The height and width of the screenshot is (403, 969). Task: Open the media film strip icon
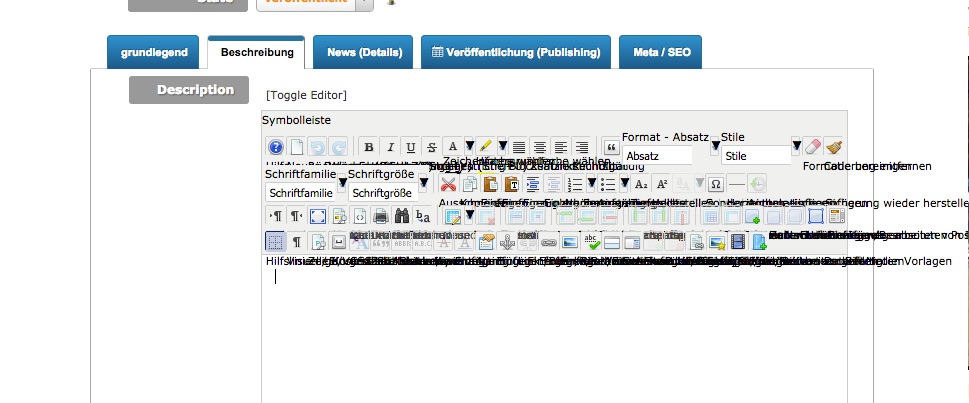click(x=738, y=241)
